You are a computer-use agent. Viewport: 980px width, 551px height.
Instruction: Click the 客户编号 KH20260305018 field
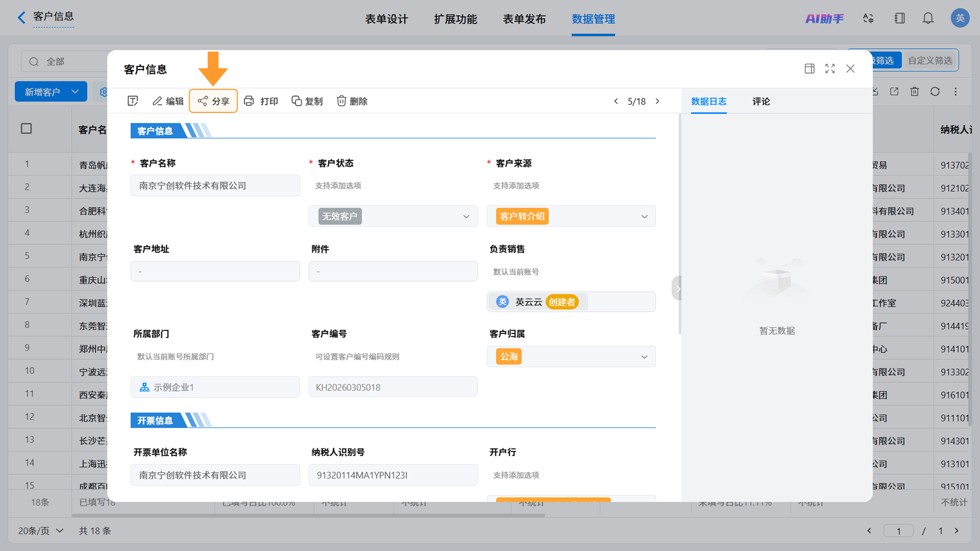click(x=393, y=387)
